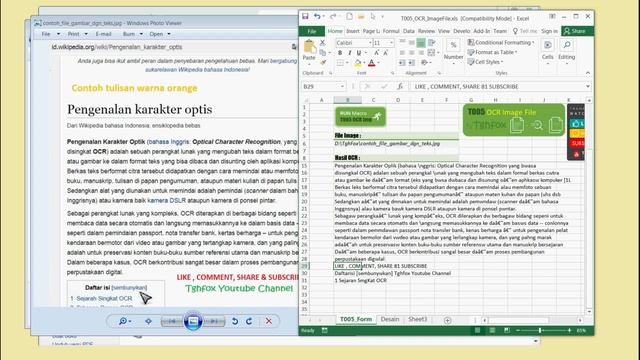Select the Desain sheet tab
The image size is (640, 360).
pyautogui.click(x=390, y=319)
